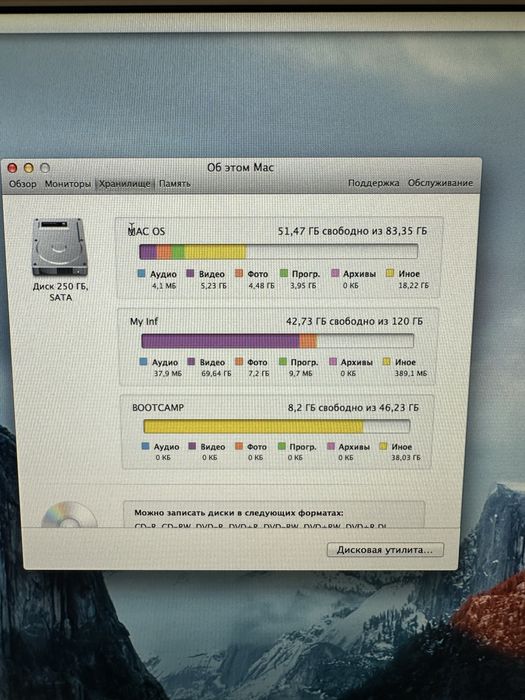This screenshot has height=700, width=525.
Task: Select the Хранилище tab
Action: 125,183
